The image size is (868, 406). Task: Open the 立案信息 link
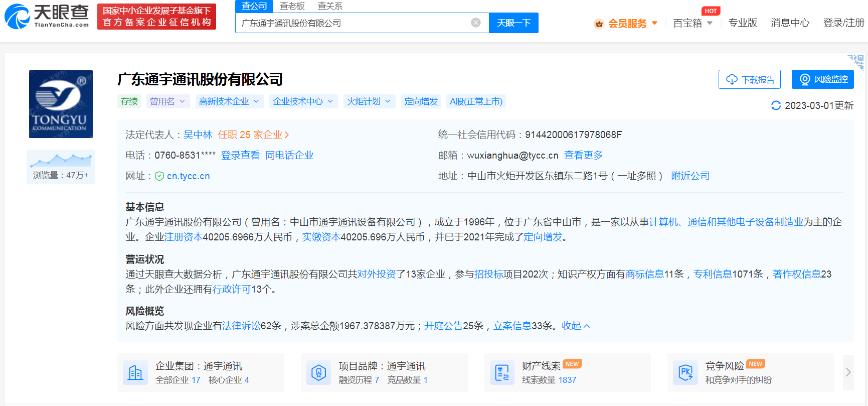[x=512, y=326]
